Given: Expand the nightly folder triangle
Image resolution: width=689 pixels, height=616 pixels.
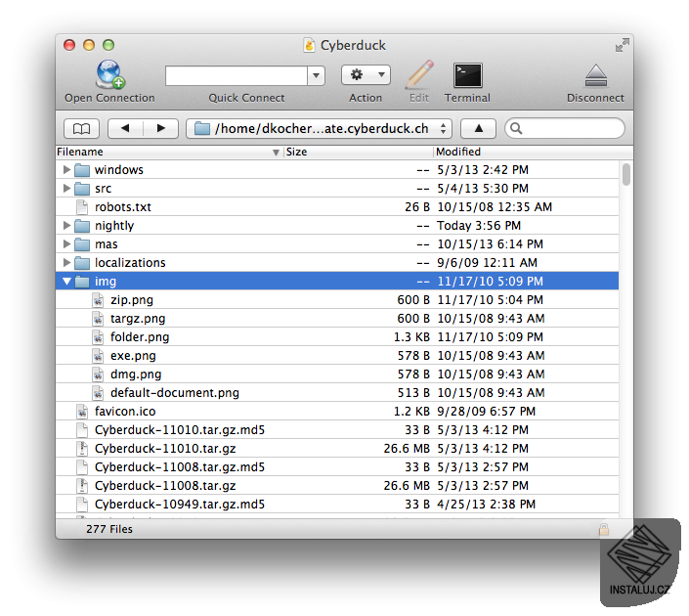Looking at the screenshot, I should point(66,226).
